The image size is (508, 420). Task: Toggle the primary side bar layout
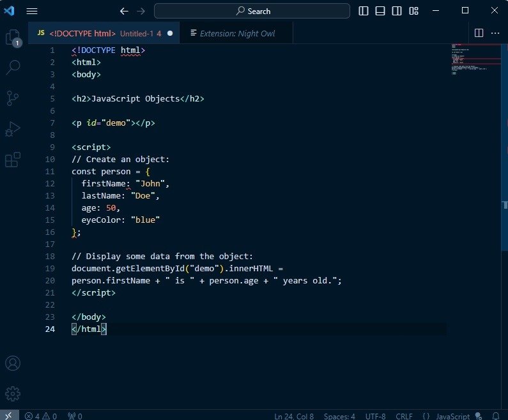[x=364, y=11]
